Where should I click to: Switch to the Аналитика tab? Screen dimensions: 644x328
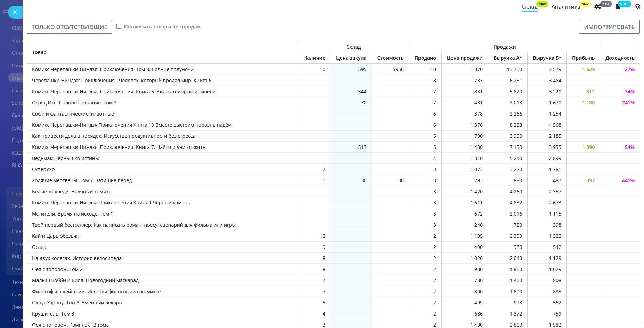point(565,7)
